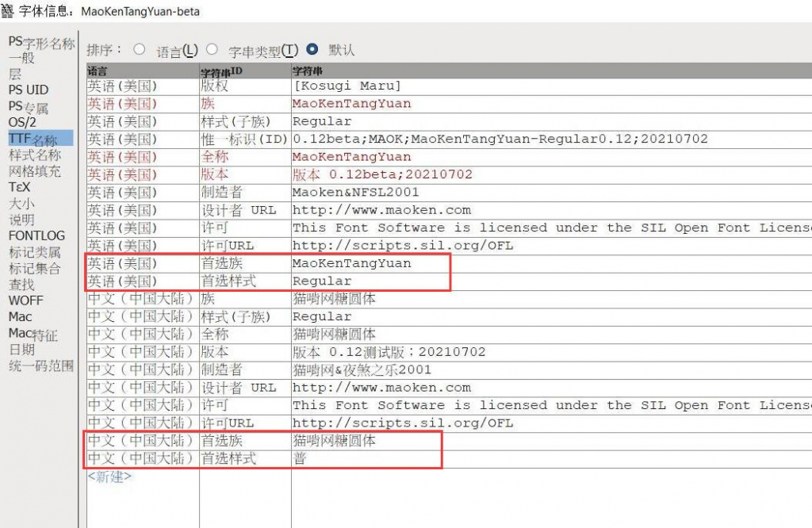812x528 pixels.
Task: Choose the 字串类型(T) sort option
Action: (212, 49)
